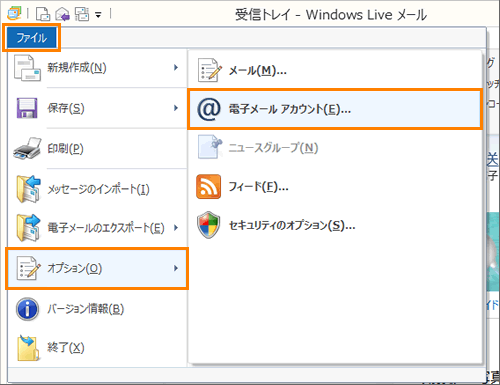
Task: Click the orange RSS feed icon
Action: [x=209, y=186]
